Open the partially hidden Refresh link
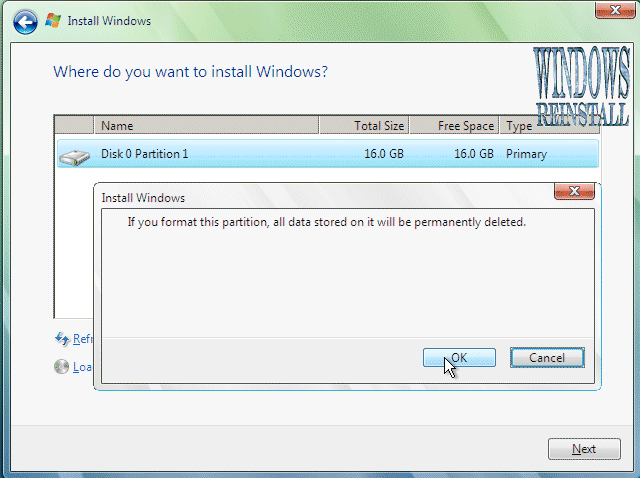Screen dimensions: 640x478 [82, 339]
